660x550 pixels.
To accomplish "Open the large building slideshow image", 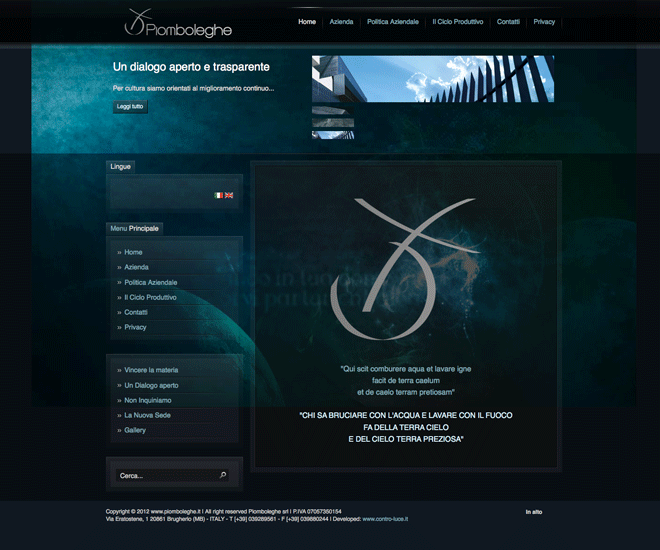I will pyautogui.click(x=432, y=79).
